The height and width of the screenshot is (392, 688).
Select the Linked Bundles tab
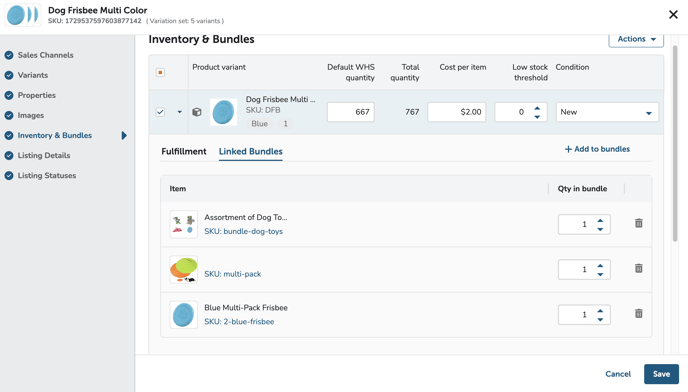[251, 151]
